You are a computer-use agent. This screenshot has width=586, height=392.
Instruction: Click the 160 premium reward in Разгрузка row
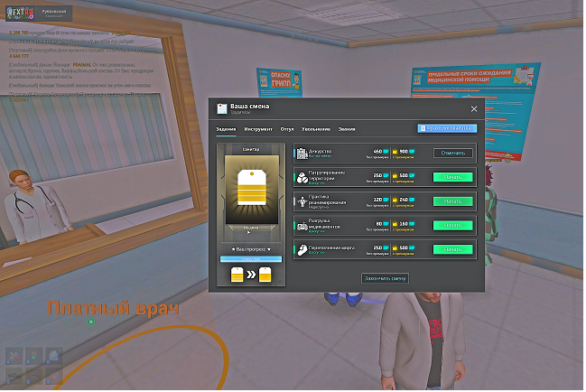click(x=405, y=225)
